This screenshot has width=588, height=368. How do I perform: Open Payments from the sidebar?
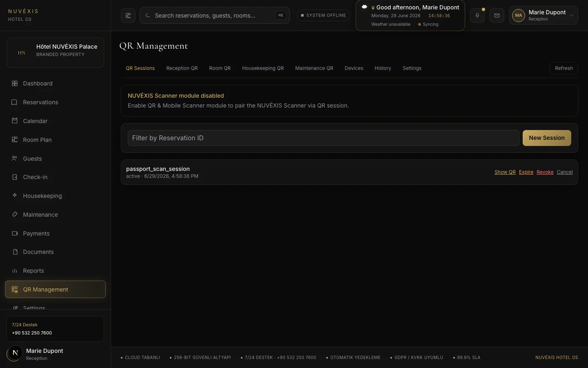[55, 233]
